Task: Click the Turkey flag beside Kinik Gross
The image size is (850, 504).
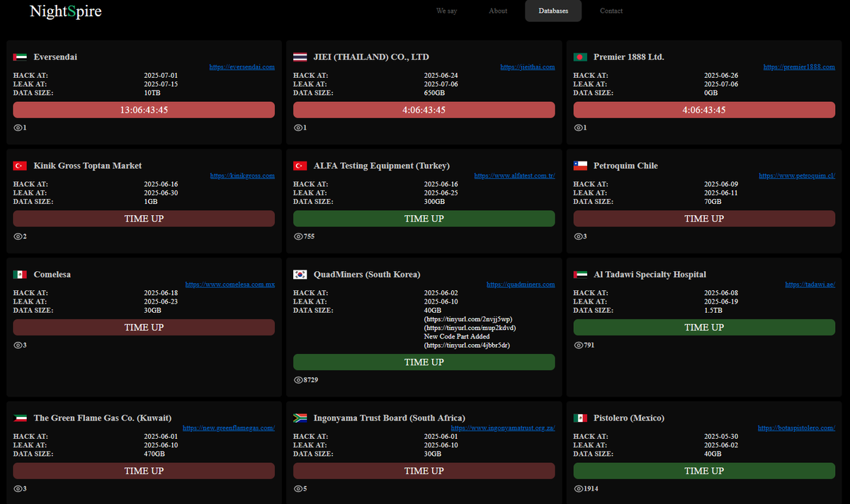Action: (x=20, y=166)
